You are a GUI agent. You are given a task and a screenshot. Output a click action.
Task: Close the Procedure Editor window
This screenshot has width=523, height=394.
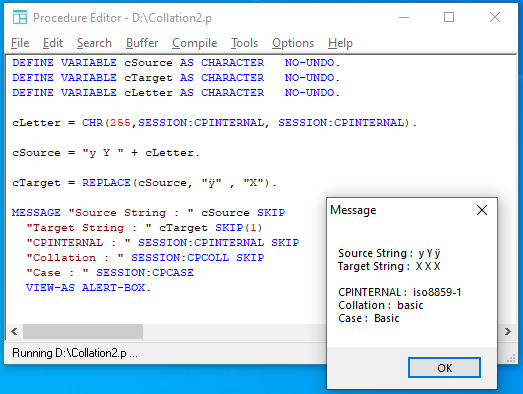coord(495,17)
